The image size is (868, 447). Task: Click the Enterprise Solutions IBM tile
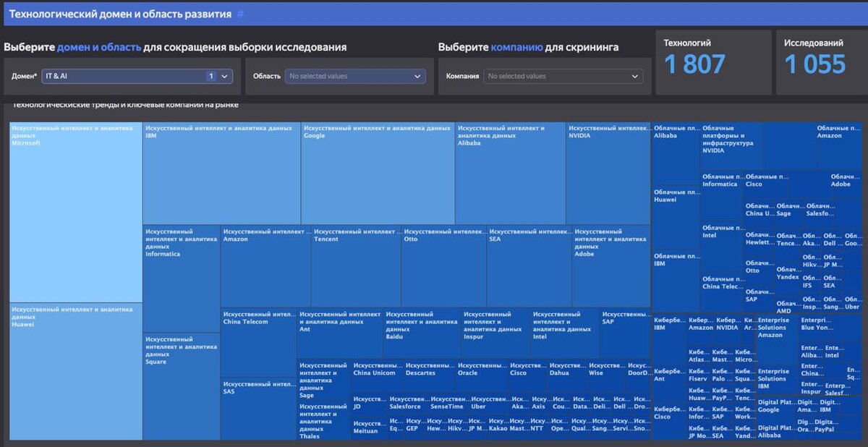pos(777,380)
